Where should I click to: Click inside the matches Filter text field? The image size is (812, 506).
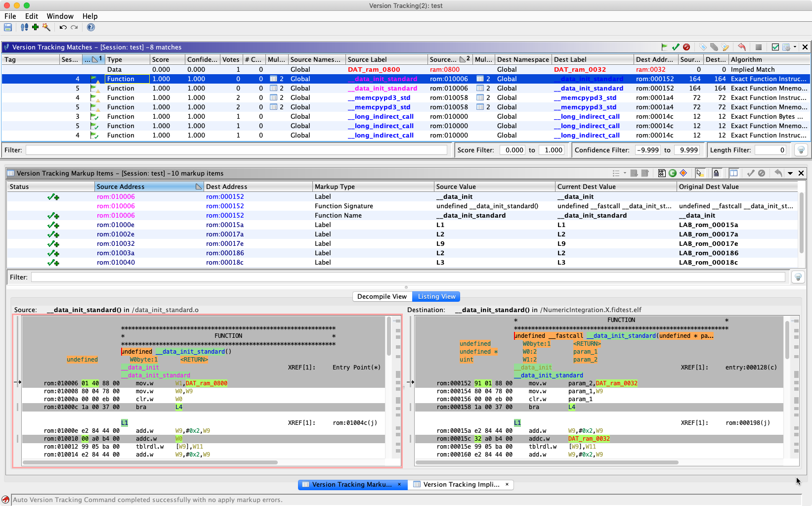(237, 149)
